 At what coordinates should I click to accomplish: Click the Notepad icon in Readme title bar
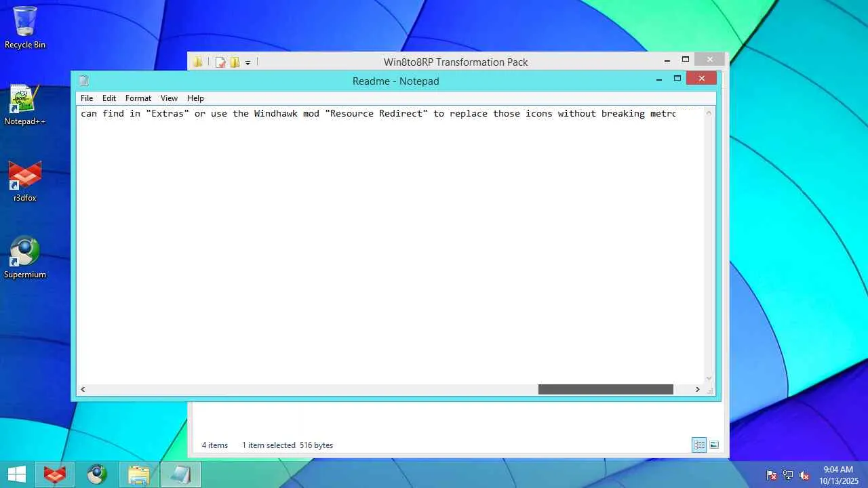83,81
